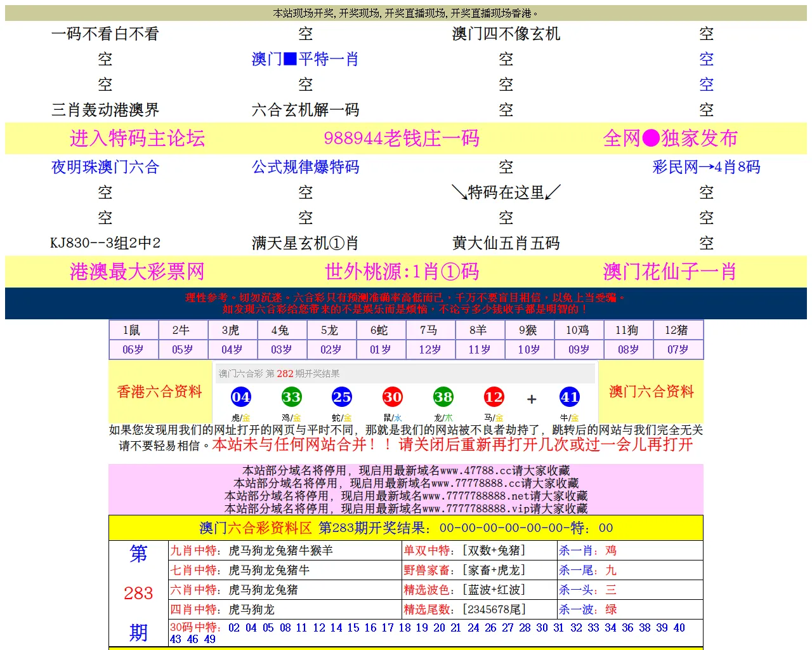
Task: Click the green lottery ball 33
Action: point(291,397)
